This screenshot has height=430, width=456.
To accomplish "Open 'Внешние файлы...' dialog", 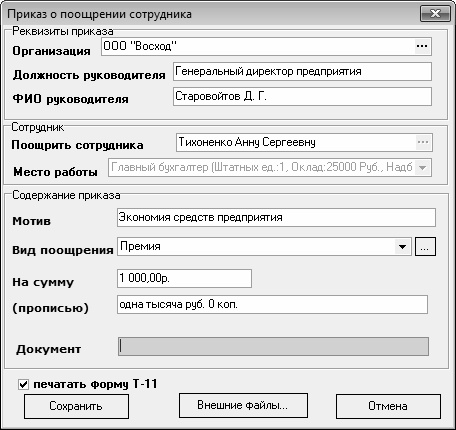I will click(x=243, y=405).
